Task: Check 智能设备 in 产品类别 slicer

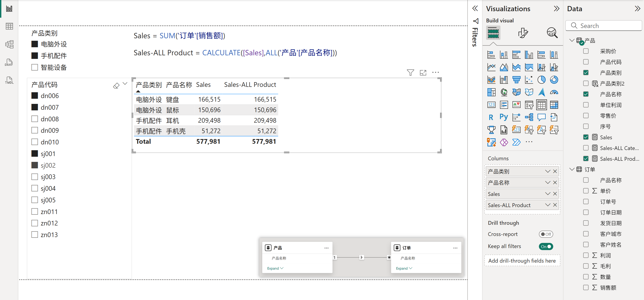Action: point(34,67)
